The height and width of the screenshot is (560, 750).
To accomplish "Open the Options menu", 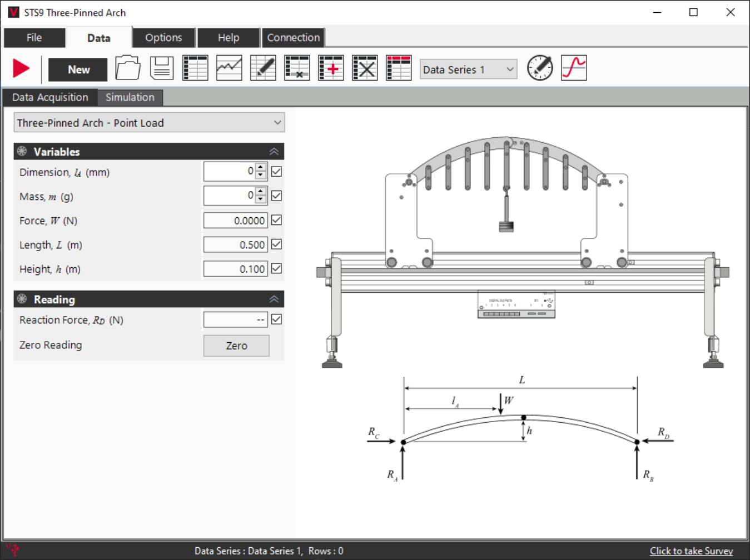I will click(x=163, y=37).
